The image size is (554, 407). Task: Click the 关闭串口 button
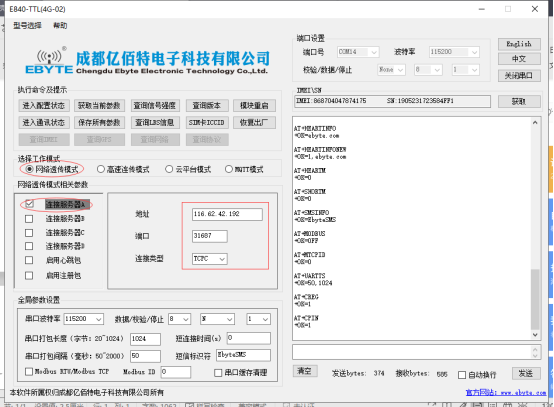pyautogui.click(x=519, y=75)
